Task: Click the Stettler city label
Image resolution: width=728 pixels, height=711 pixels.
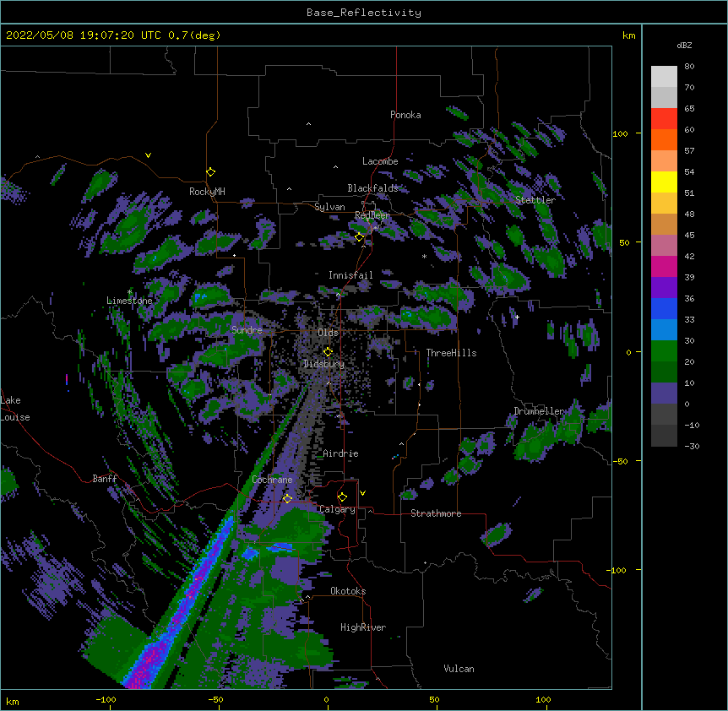Action: pyautogui.click(x=535, y=200)
